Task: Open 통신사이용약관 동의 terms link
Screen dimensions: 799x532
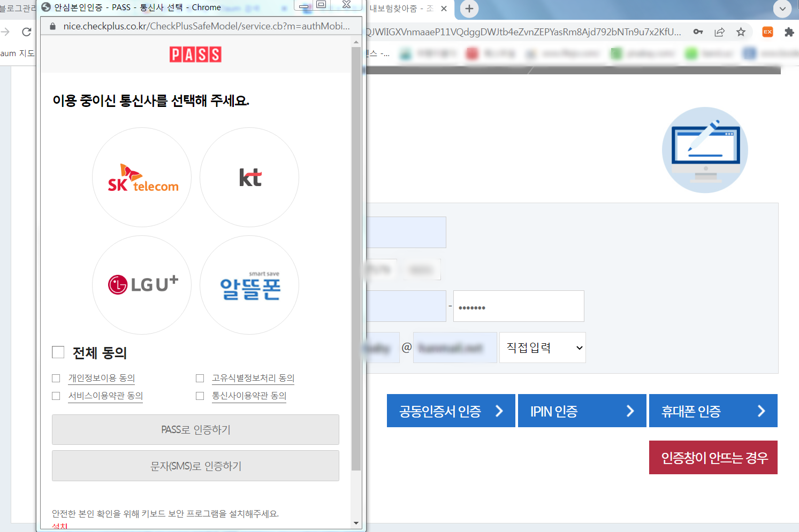Action: [249, 396]
